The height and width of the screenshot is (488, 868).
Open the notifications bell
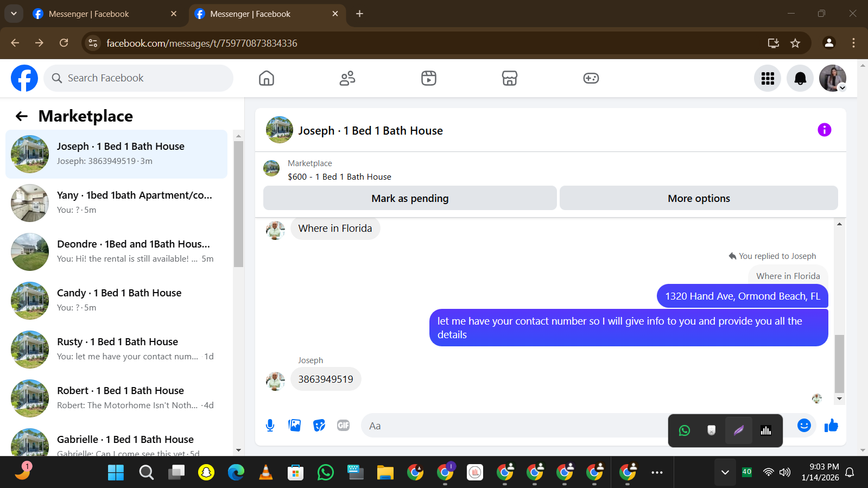(800, 78)
